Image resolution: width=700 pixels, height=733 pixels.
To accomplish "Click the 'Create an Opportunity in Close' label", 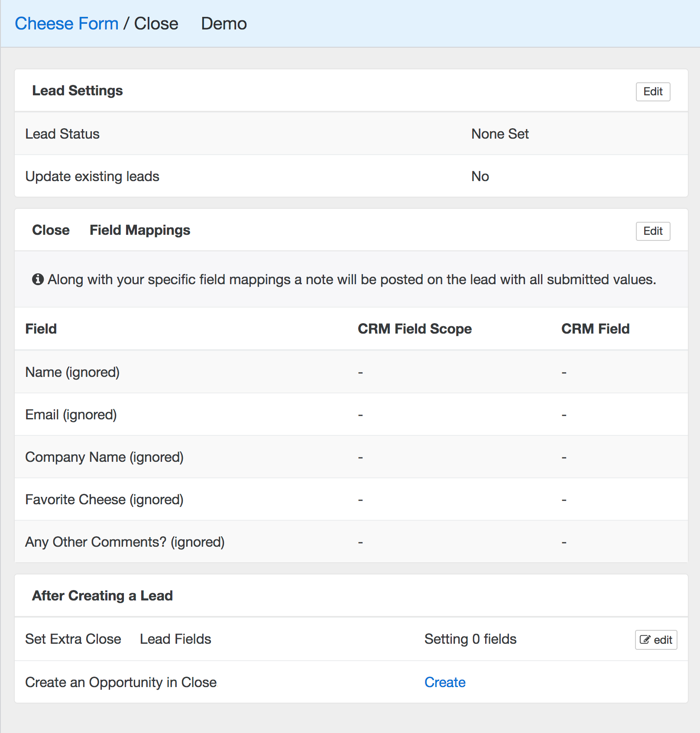I will 121,682.
